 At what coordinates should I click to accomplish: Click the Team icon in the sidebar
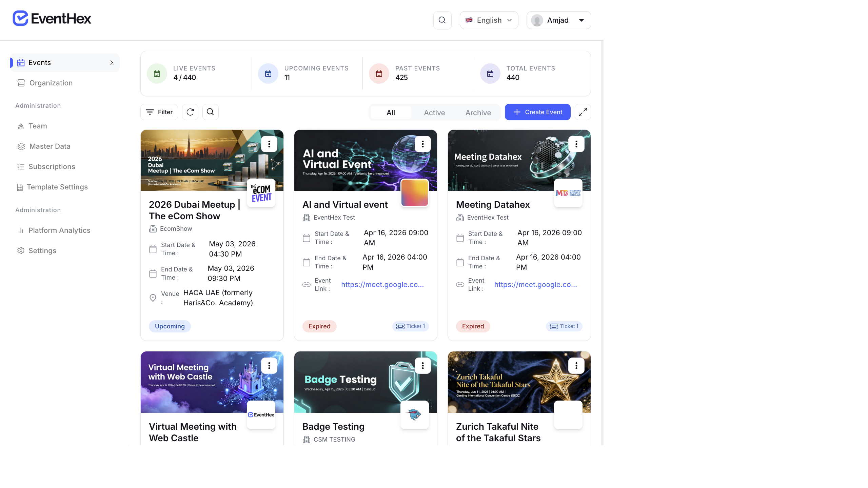(21, 126)
